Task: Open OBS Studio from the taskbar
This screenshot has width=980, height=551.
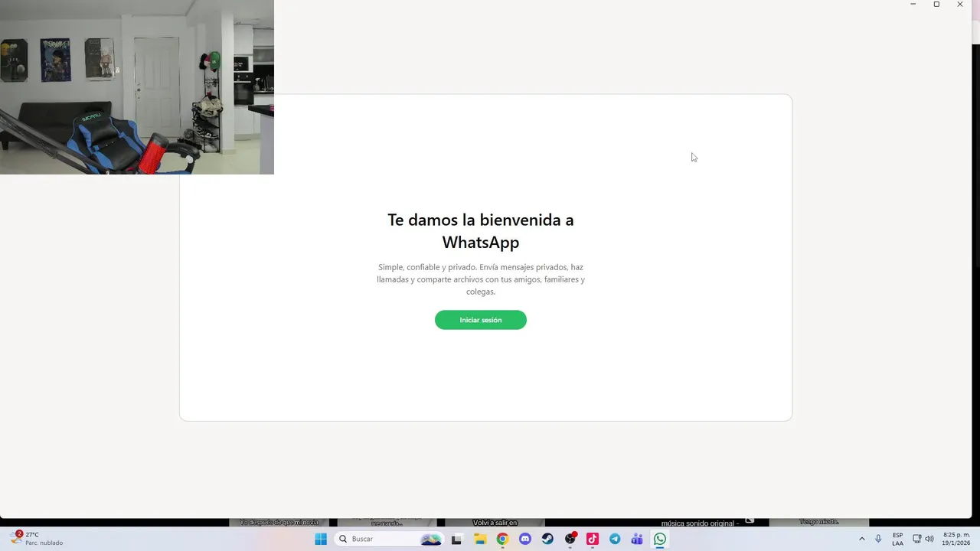Action: [x=570, y=539]
